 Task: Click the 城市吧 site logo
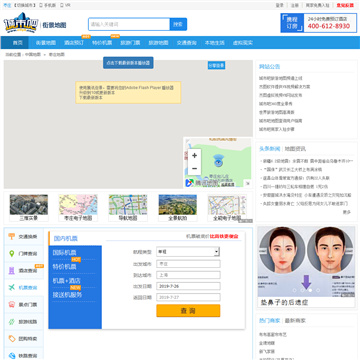click(21, 23)
